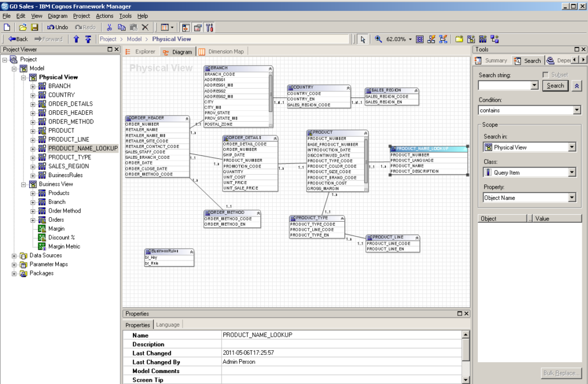
Task: Click the zoom magnifier icon
Action: (378, 39)
